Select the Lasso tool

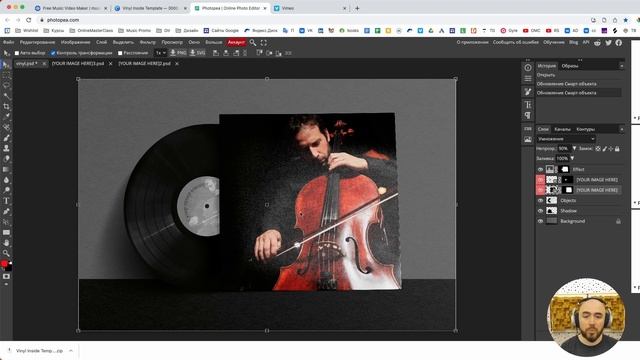(6, 86)
